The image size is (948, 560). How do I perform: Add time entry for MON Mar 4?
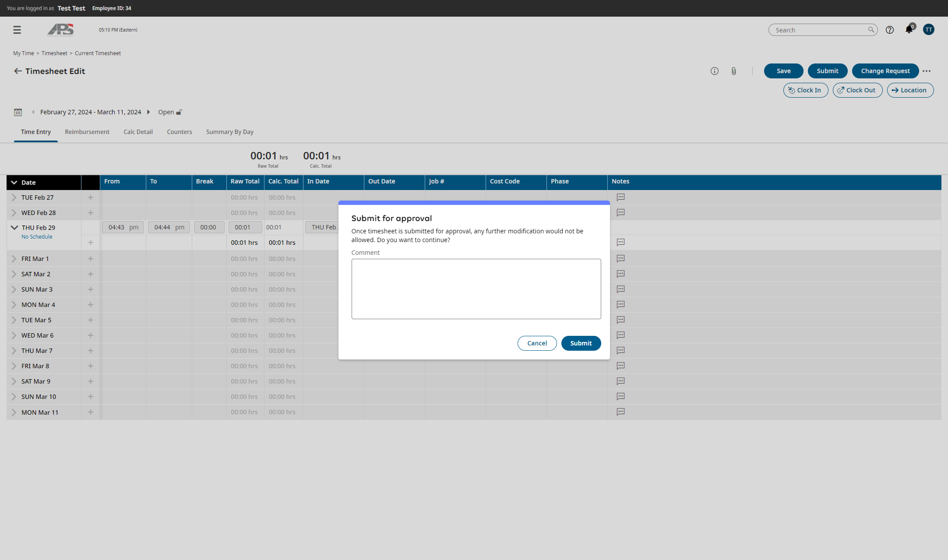tap(91, 305)
